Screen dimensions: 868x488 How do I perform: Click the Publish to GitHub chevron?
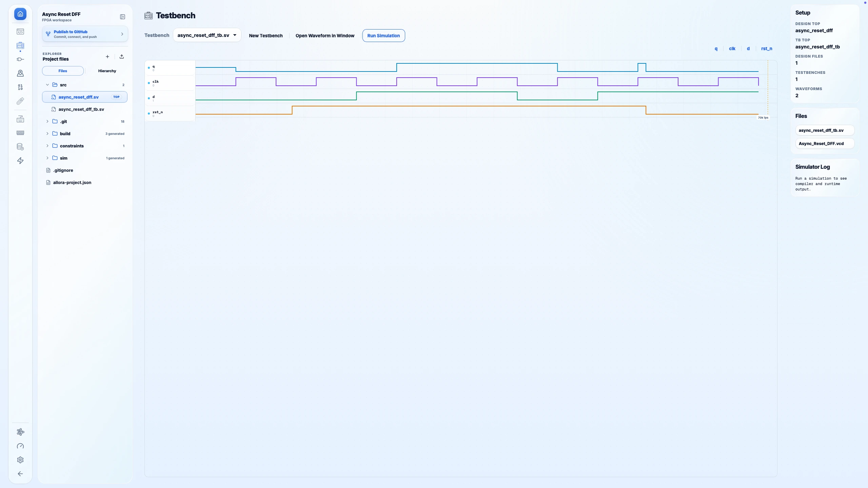[122, 34]
